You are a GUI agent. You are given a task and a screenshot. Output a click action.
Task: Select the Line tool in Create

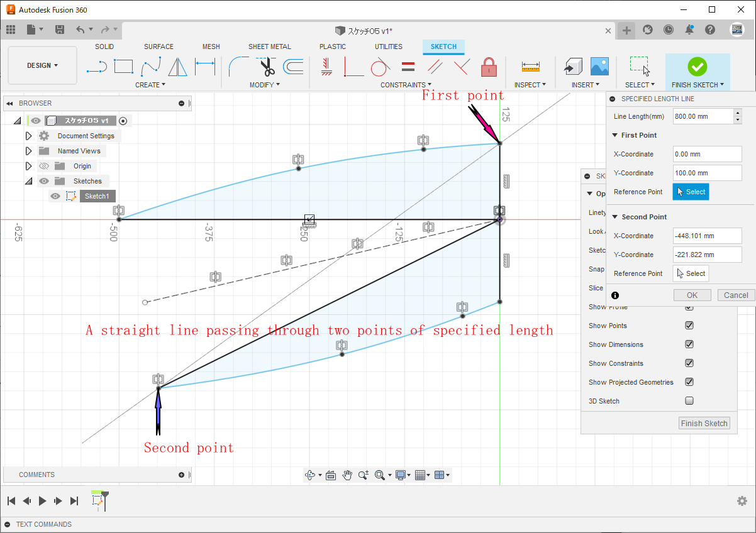click(x=96, y=66)
